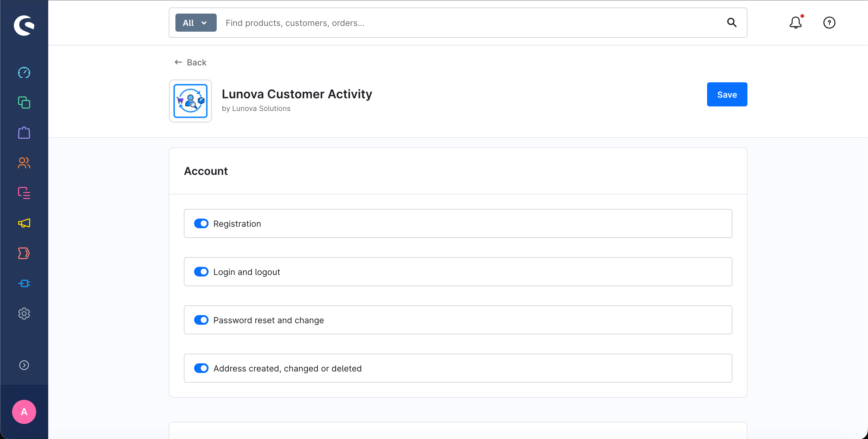Open the Customers people icon
This screenshot has width=868, height=439.
click(x=24, y=163)
